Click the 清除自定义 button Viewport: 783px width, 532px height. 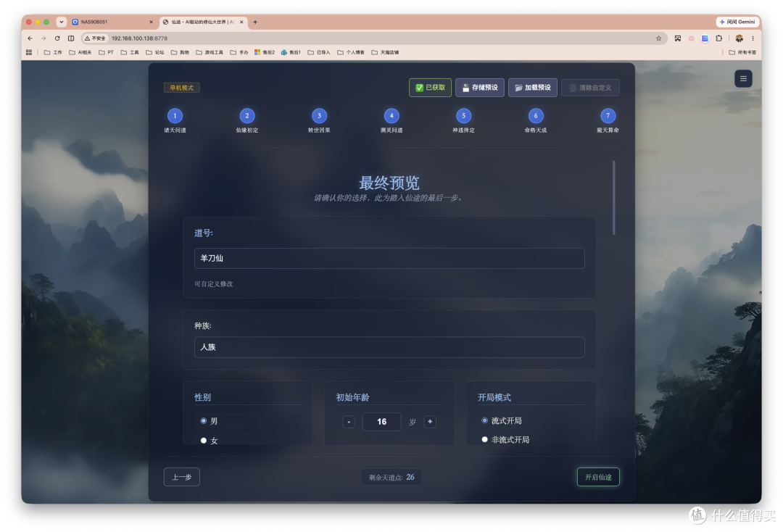pyautogui.click(x=590, y=88)
